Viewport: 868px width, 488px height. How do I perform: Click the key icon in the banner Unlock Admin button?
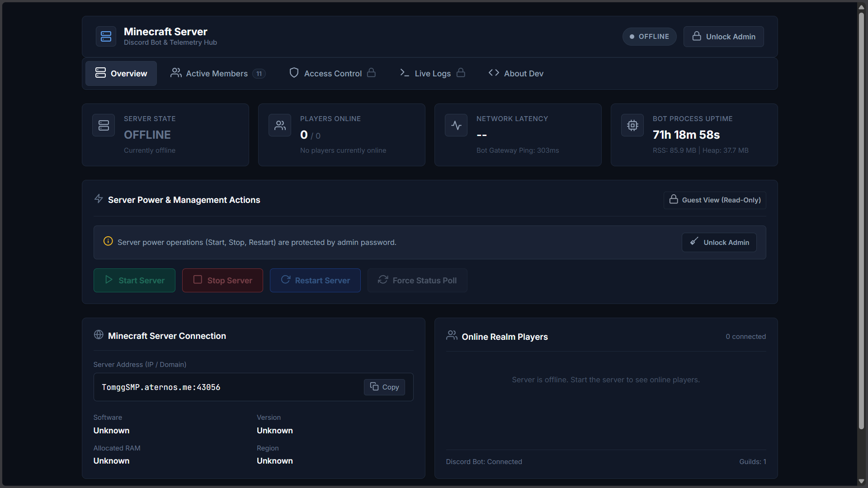[694, 241]
